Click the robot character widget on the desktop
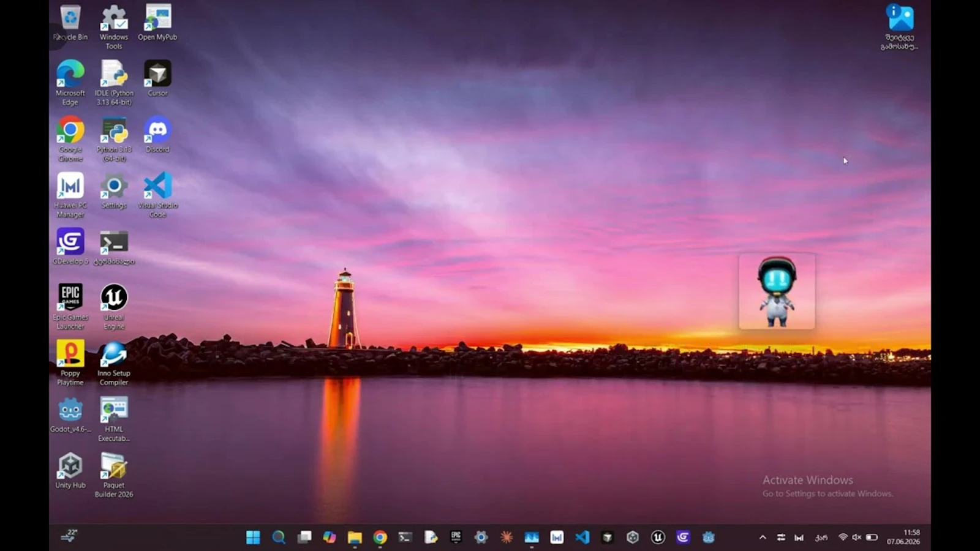 pos(777,291)
